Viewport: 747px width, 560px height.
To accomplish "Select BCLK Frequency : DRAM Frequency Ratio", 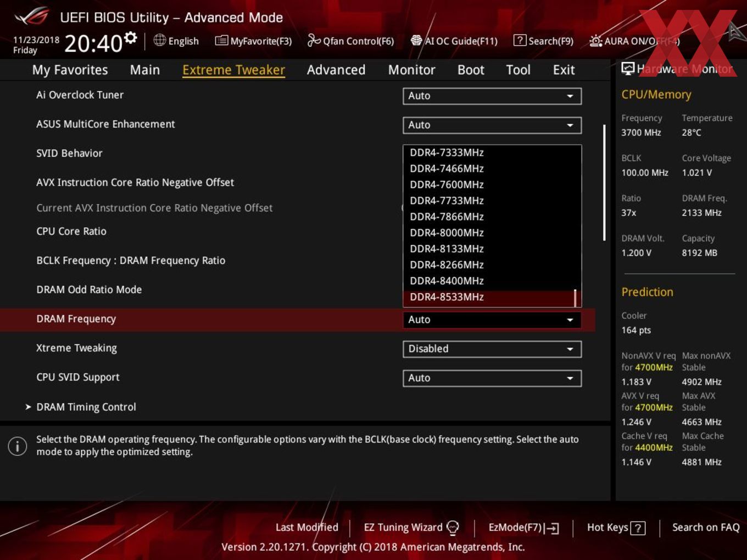I will [x=131, y=260].
